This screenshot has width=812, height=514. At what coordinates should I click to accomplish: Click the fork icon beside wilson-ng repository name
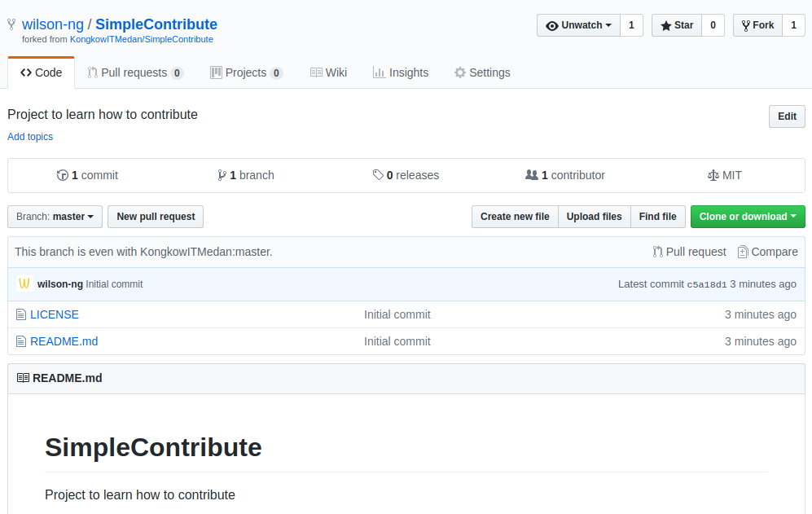point(11,24)
